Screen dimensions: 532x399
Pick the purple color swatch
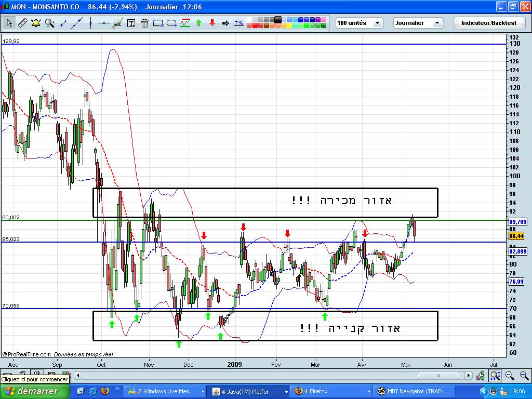tap(318, 20)
